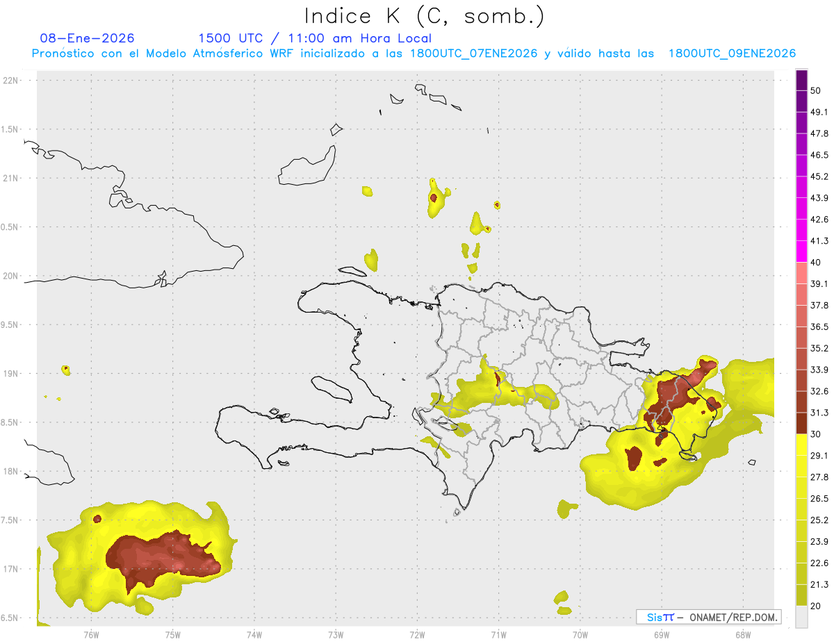Click the "36.5" color scale value
Screen dimensions: 834x644
tap(820, 327)
